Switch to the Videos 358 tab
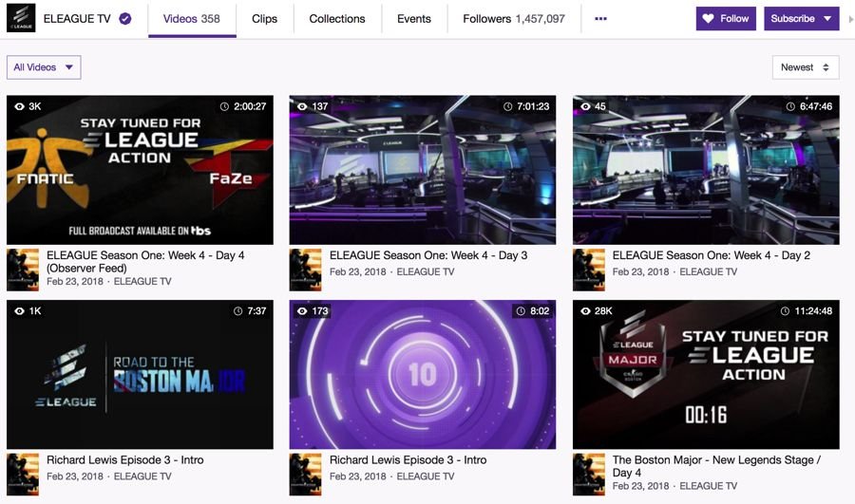Viewport: 855px width, 504px height. [192, 19]
